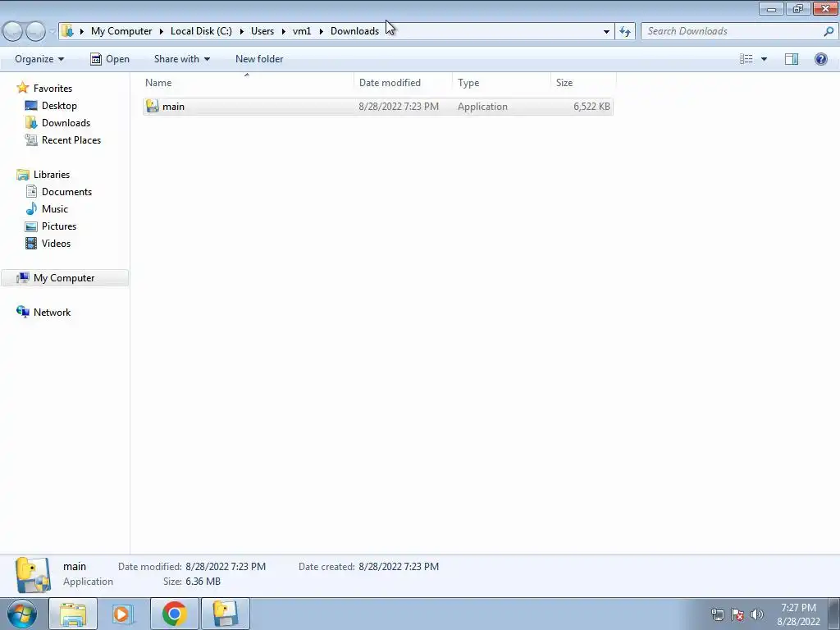The image size is (840, 630).
Task: Click the Open toolbar button
Action: coord(110,59)
